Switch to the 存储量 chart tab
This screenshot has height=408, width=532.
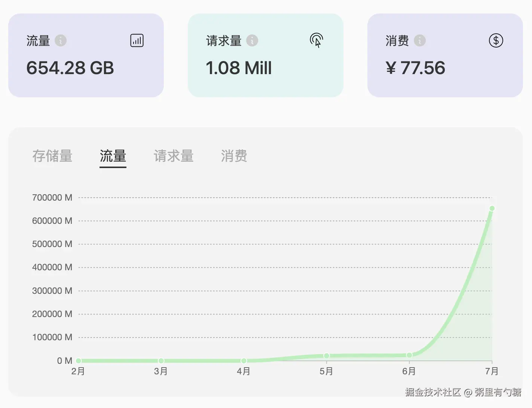pyautogui.click(x=52, y=156)
